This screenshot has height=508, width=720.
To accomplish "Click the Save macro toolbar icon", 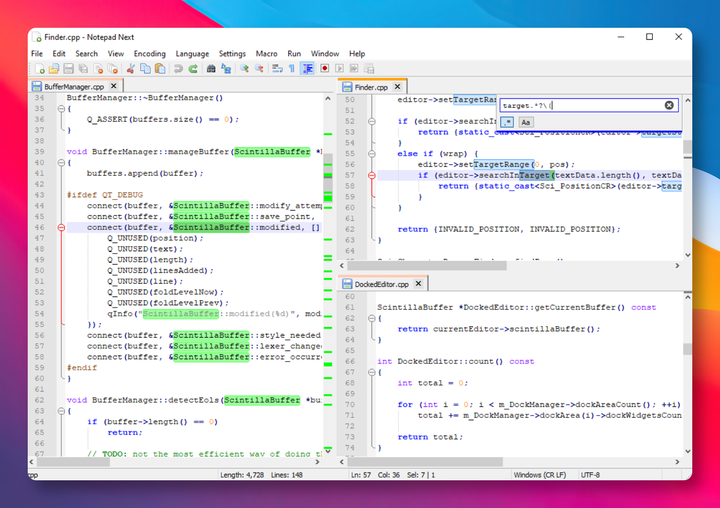I will click(369, 68).
